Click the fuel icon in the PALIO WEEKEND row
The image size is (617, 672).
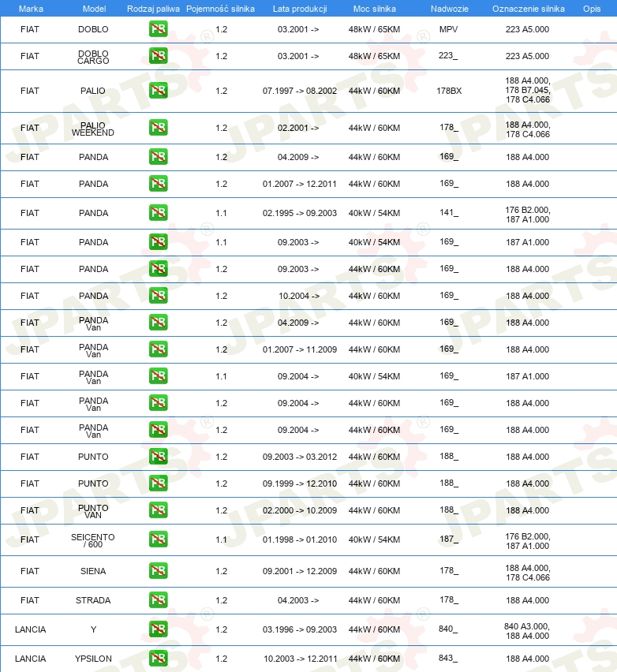(159, 128)
